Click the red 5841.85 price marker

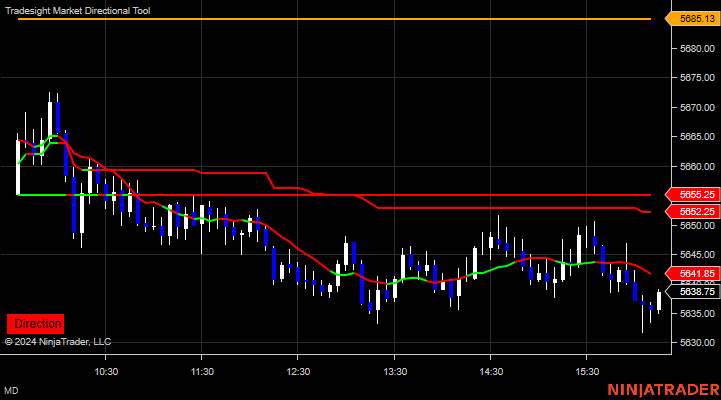[693, 274]
